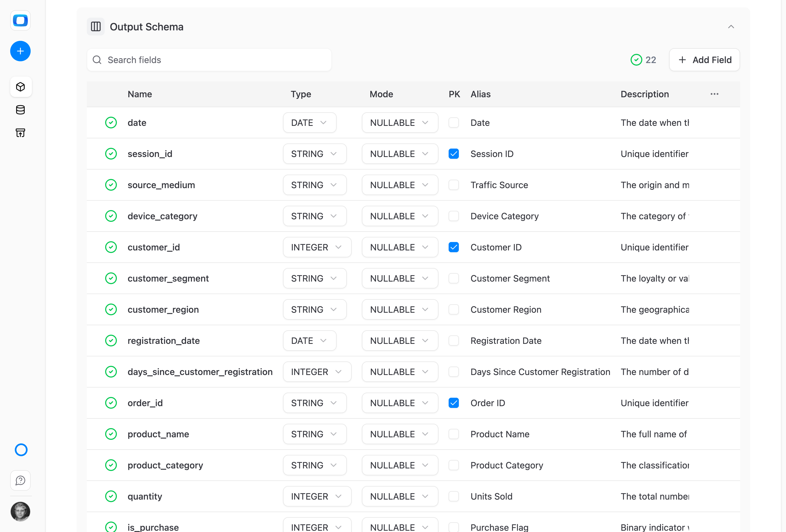Click the green status check for session_id
Viewport: 786px width, 532px height.
(111, 154)
